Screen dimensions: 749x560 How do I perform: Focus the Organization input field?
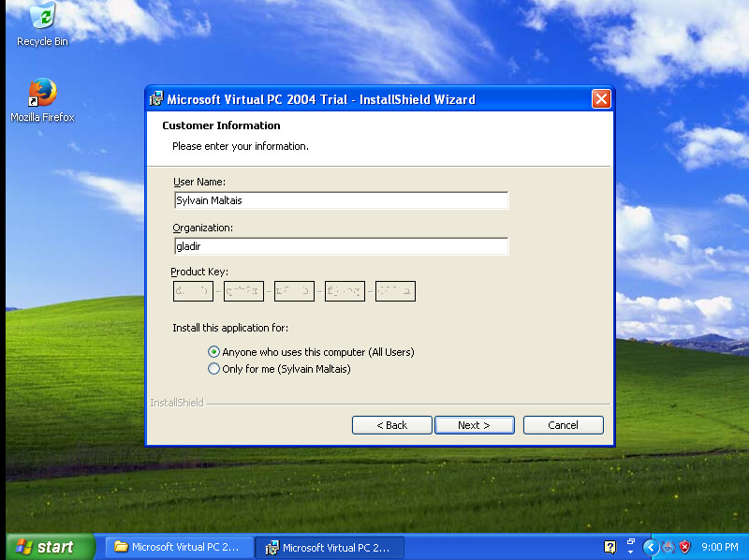pyautogui.click(x=341, y=246)
